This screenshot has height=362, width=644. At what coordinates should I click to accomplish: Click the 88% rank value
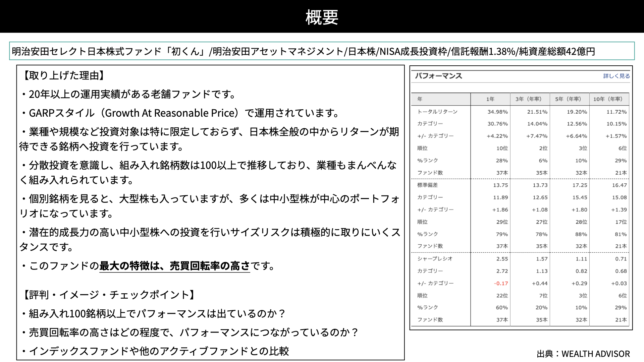click(581, 234)
